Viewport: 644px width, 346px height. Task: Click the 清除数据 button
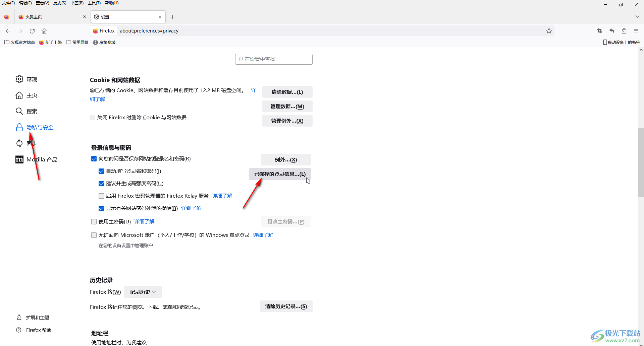287,92
